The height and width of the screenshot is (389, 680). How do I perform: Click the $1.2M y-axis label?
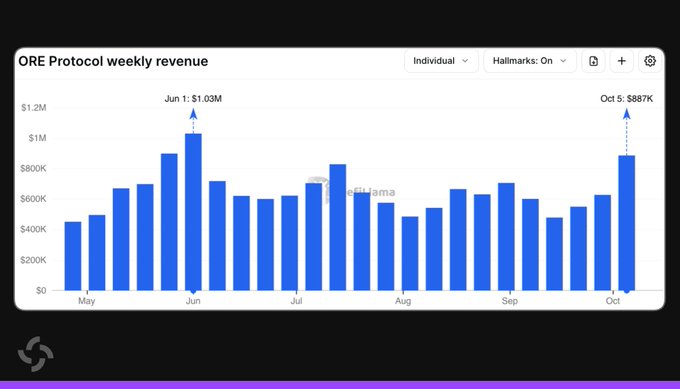(x=33, y=108)
